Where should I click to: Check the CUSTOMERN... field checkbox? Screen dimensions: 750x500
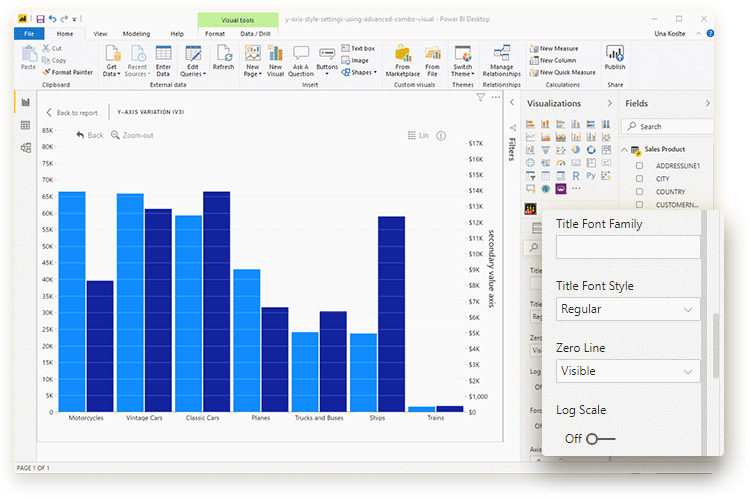(x=640, y=204)
